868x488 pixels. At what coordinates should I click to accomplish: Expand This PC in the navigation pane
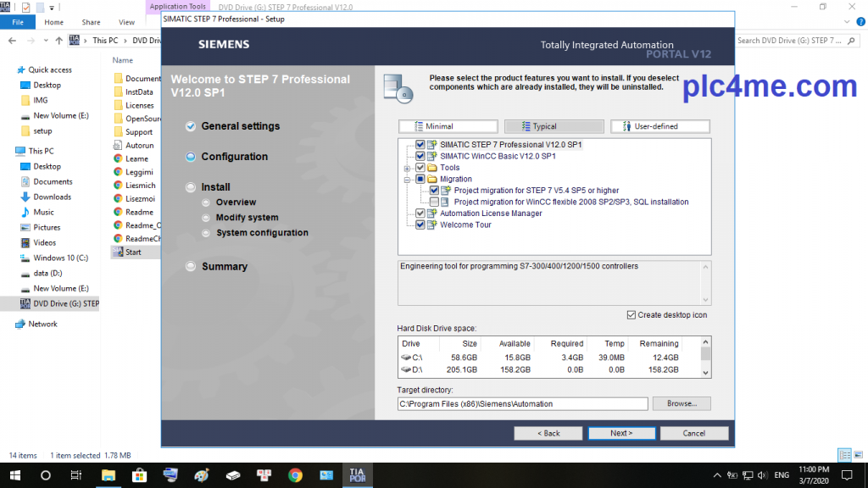[x=9, y=151]
